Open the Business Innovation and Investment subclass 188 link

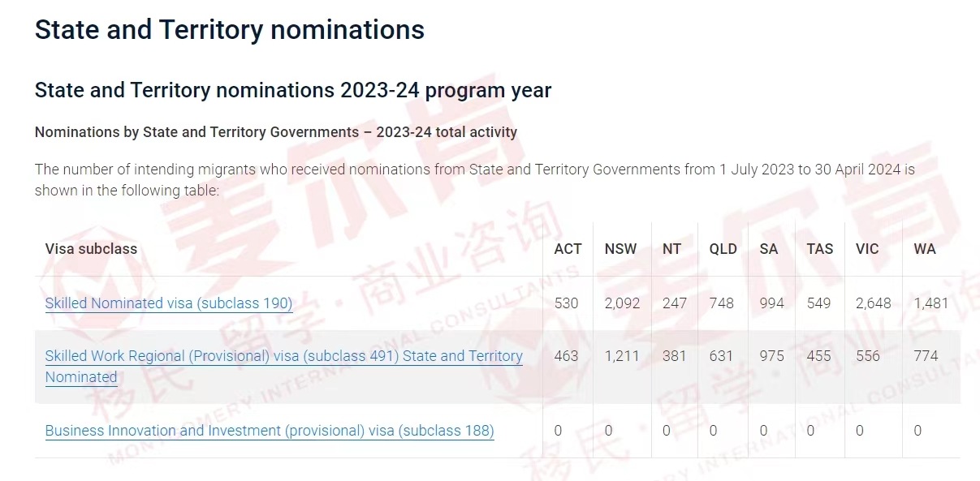click(x=270, y=431)
